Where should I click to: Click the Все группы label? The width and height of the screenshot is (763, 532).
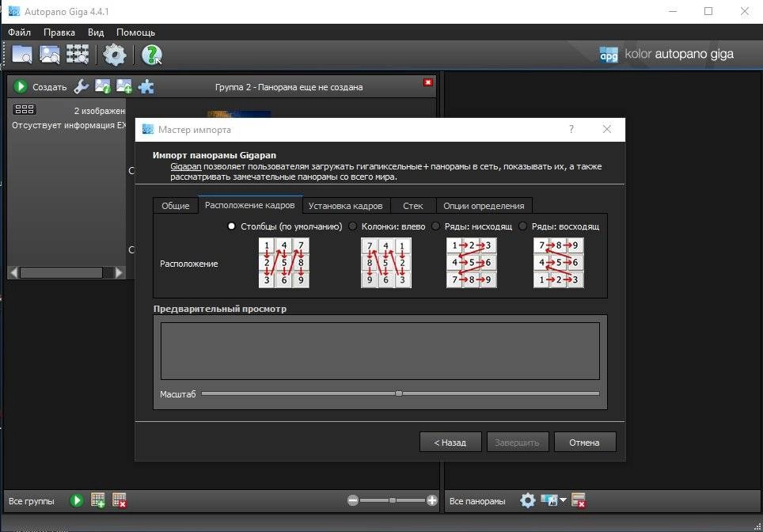(31, 501)
